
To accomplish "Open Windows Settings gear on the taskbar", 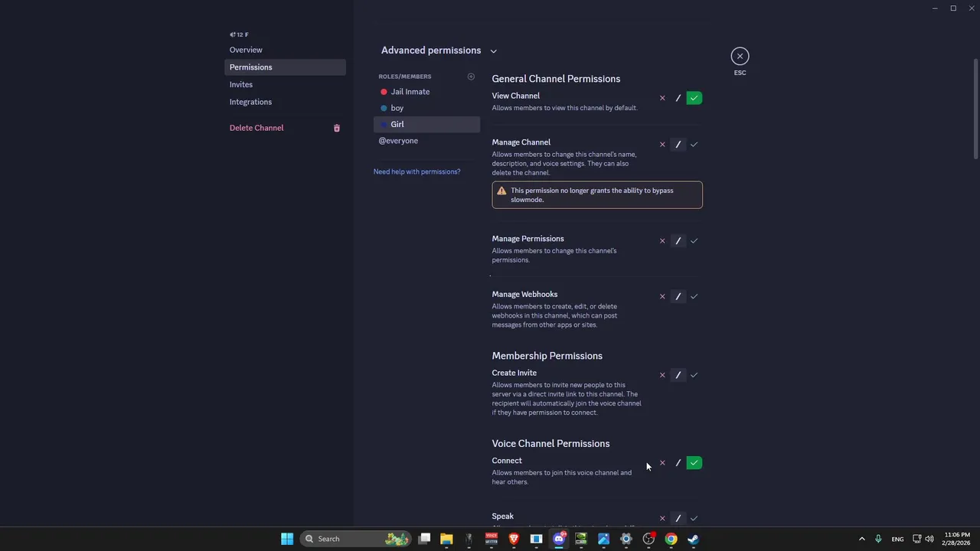I will pos(626,539).
